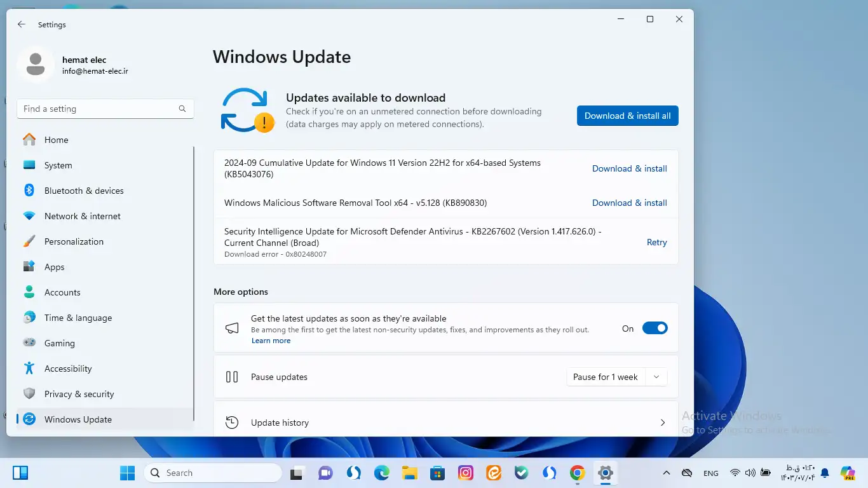
Task: Click the Personalization paintbrush icon
Action: click(x=29, y=241)
